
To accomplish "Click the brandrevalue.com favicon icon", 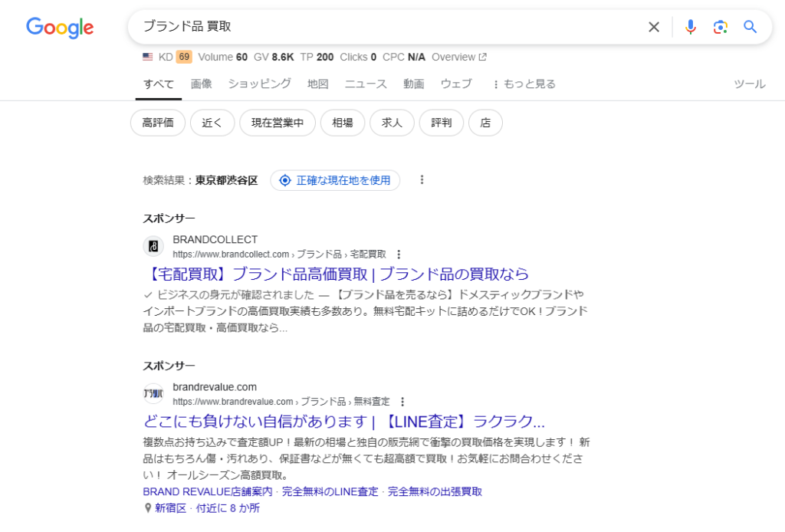I will click(153, 394).
